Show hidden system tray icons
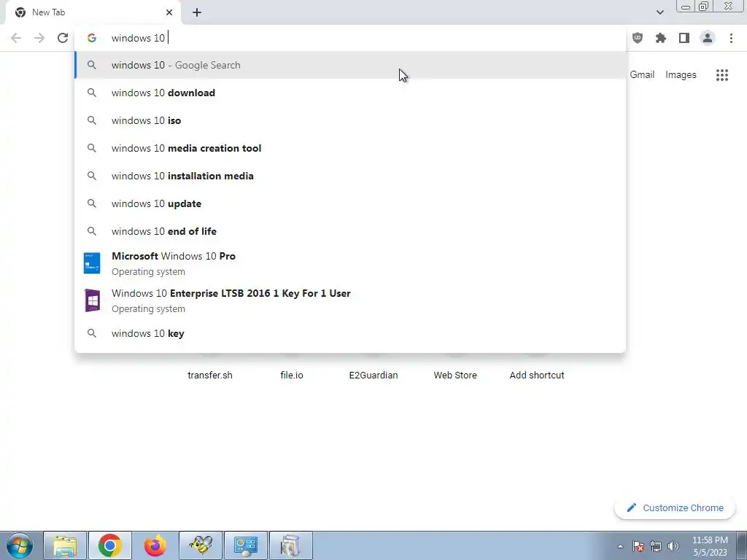 click(620, 546)
